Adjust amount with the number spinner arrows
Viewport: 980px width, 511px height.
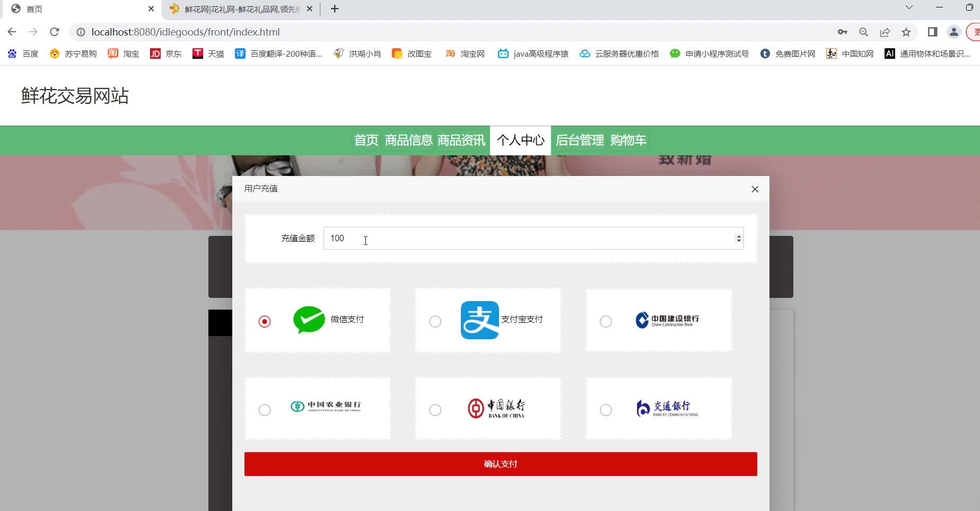739,239
